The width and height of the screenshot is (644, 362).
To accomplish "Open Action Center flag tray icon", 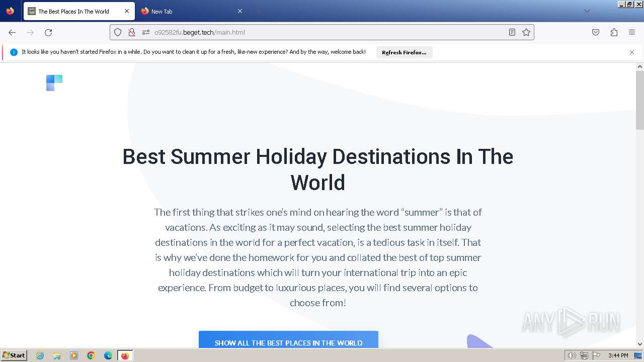I will pyautogui.click(x=596, y=355).
